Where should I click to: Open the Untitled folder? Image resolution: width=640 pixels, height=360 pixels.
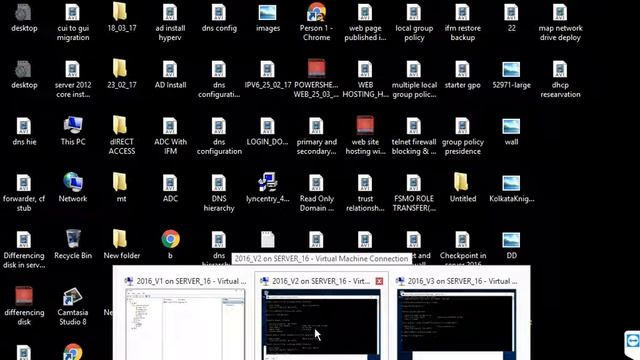(462, 182)
